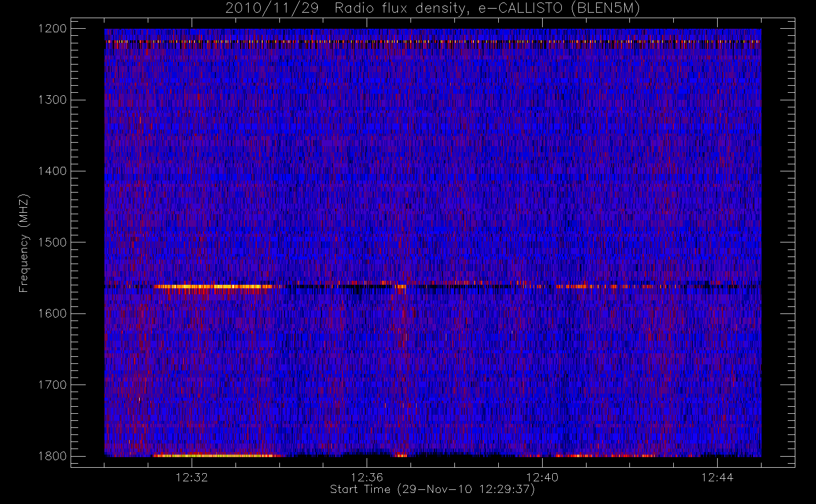This screenshot has height=504, width=816.
Task: Click the 1800 frequency tick label
Action: (x=52, y=456)
